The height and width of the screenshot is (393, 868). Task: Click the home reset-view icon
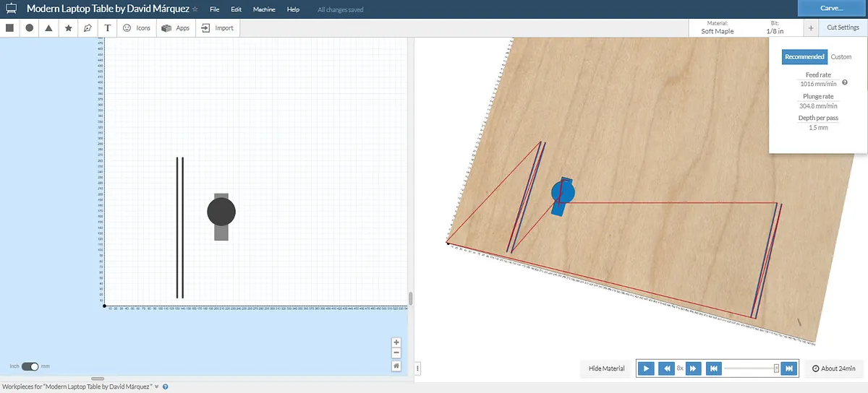pyautogui.click(x=396, y=366)
